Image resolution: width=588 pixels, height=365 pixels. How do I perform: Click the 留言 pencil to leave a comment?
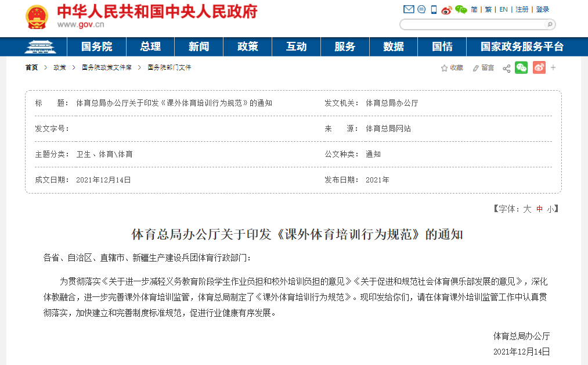pyautogui.click(x=483, y=68)
